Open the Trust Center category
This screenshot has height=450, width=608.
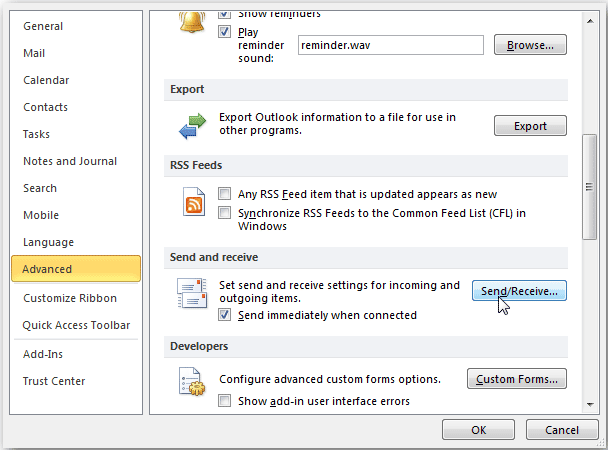(54, 381)
